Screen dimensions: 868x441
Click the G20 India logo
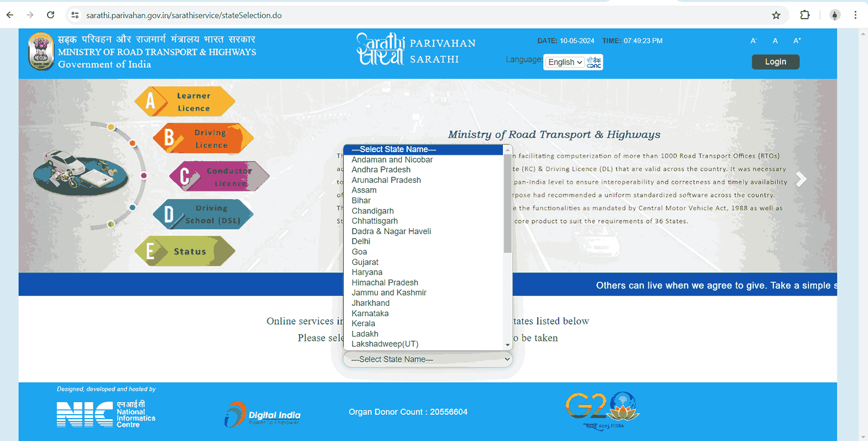point(602,410)
